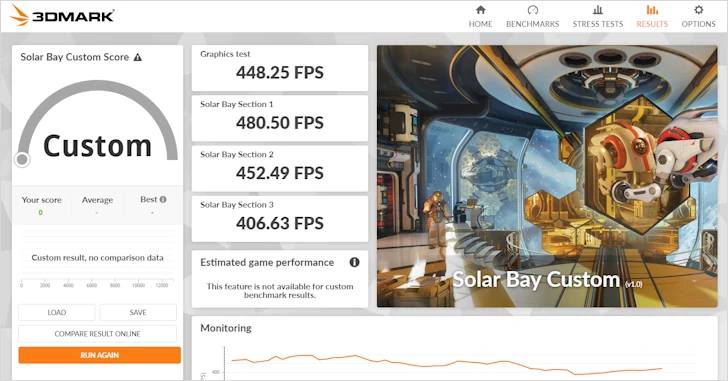Click the Solar Bay Custom (v1.0) caption
728x381 pixels.
(547, 280)
